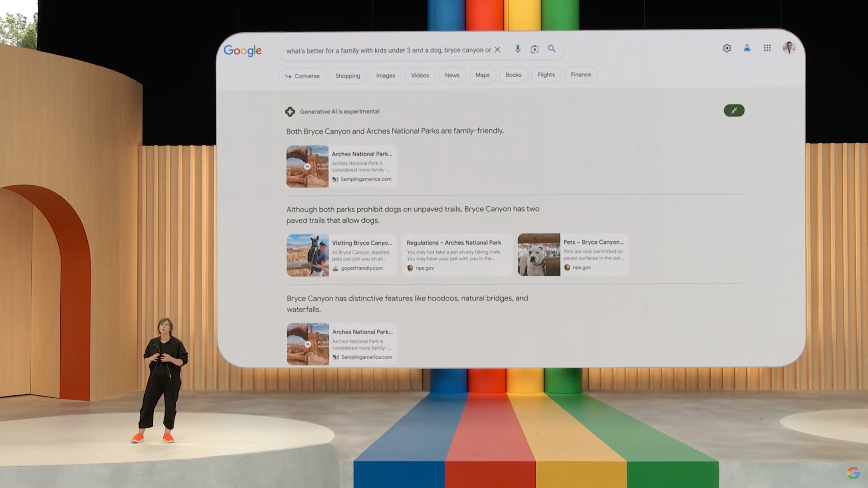This screenshot has height=488, width=868.
Task: Select the Maps filter chip
Action: coord(482,75)
